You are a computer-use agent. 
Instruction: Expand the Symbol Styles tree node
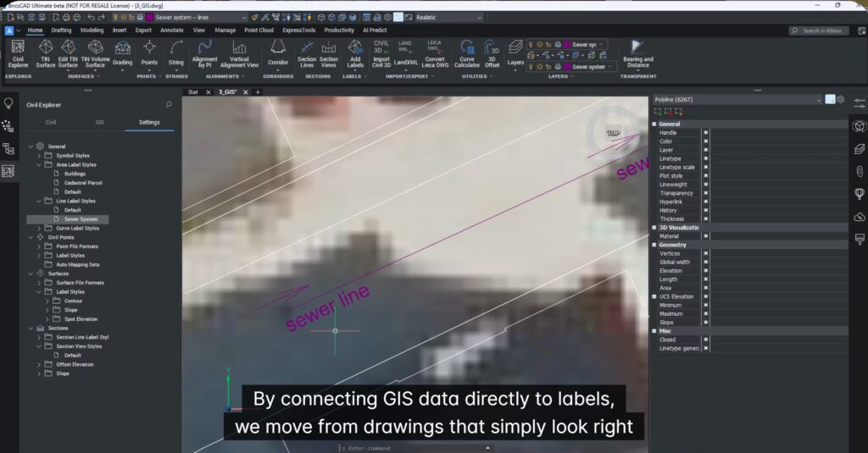pos(39,156)
